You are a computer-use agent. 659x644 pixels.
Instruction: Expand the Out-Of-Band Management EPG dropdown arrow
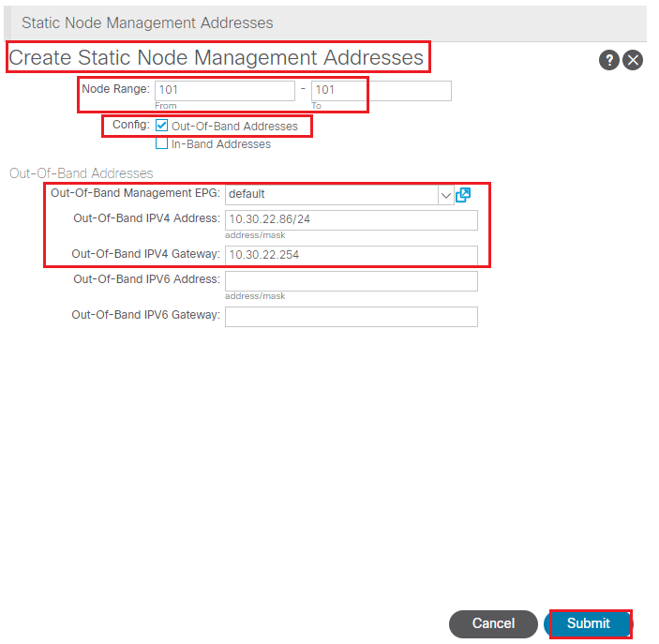point(445,195)
